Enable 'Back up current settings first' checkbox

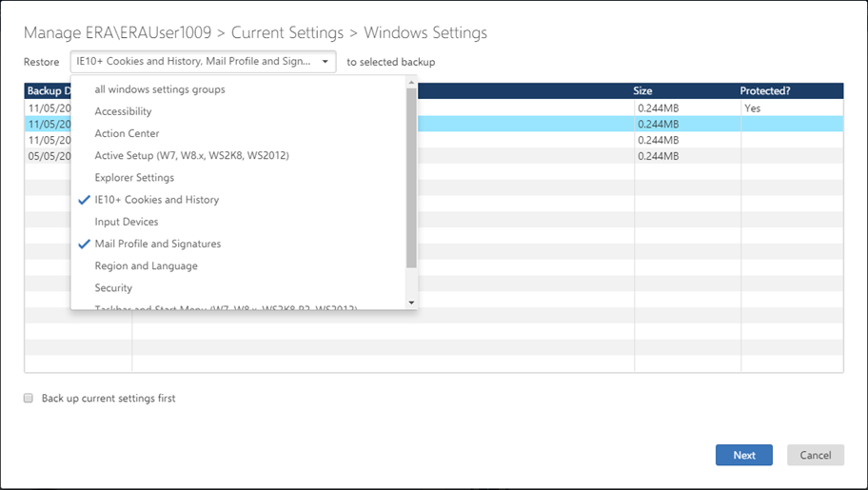pyautogui.click(x=29, y=398)
